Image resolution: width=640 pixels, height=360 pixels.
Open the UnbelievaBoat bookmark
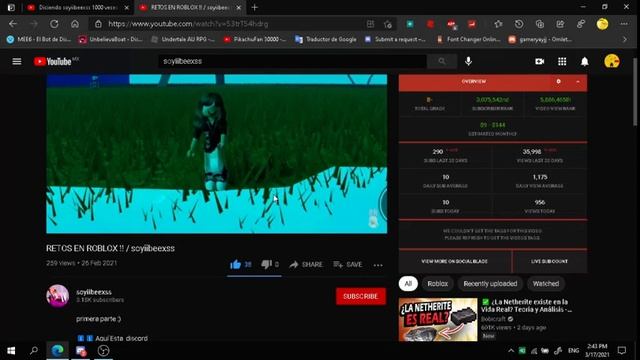point(110,39)
